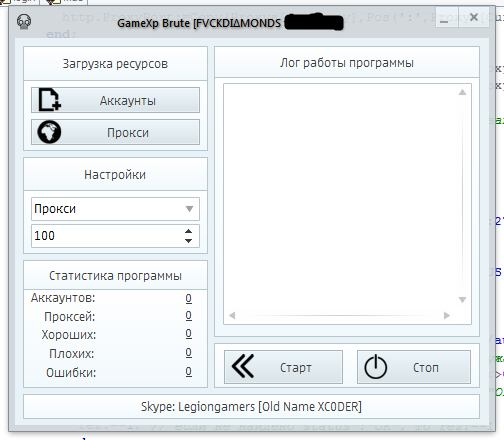Increase the thread count with up arrow

click(x=188, y=231)
